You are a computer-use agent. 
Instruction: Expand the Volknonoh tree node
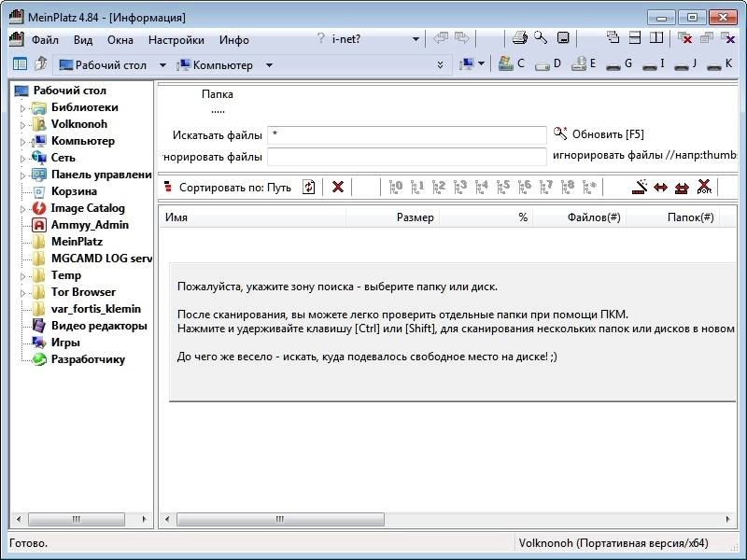(x=22, y=125)
